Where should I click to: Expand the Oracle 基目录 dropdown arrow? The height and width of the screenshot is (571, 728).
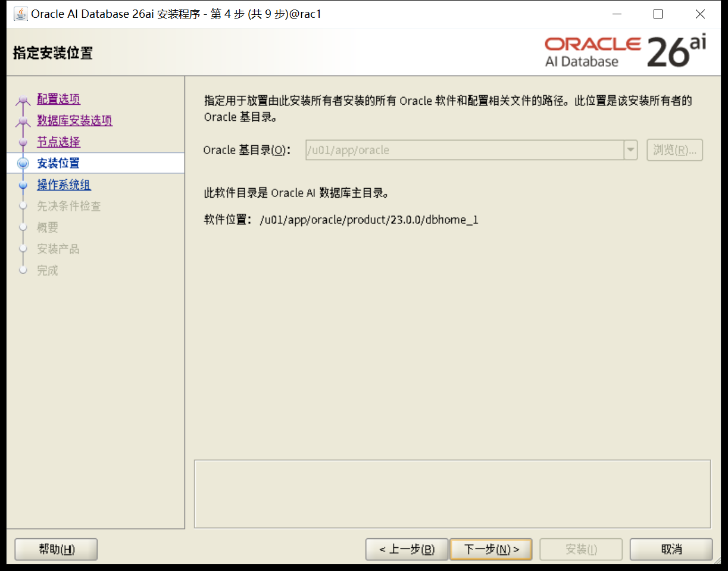pyautogui.click(x=631, y=150)
